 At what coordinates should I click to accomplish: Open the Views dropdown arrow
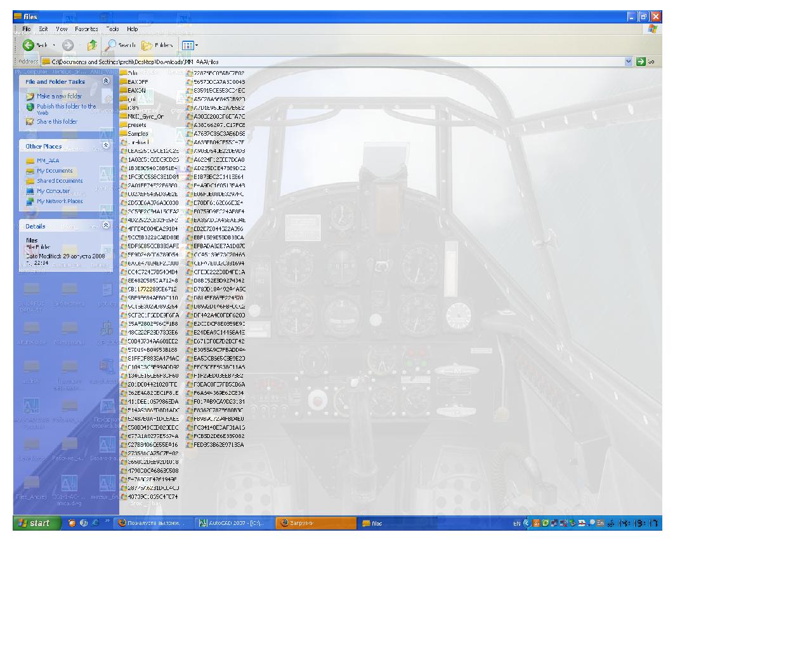[x=197, y=45]
